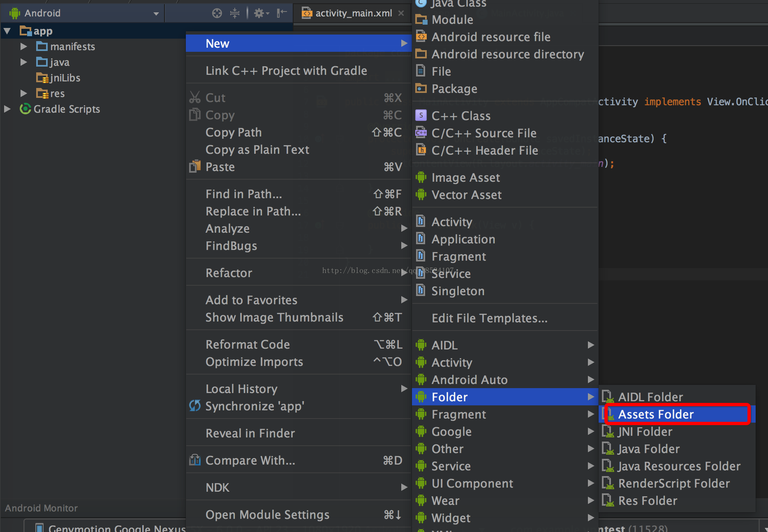Expand the java folder arrow

coord(23,62)
